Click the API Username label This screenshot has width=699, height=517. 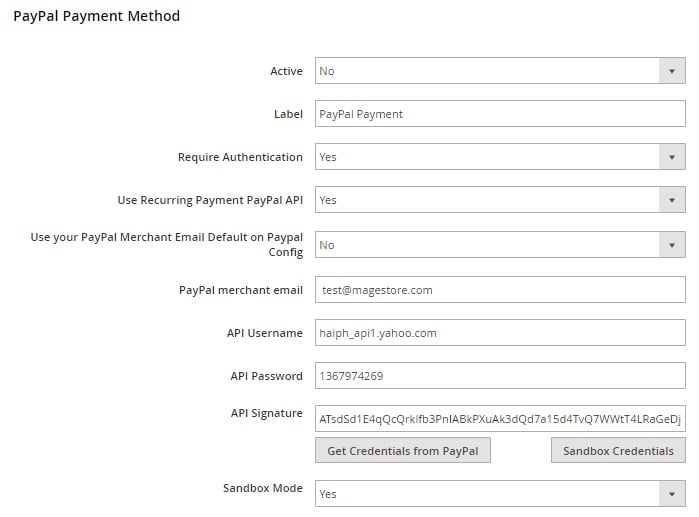tap(265, 333)
